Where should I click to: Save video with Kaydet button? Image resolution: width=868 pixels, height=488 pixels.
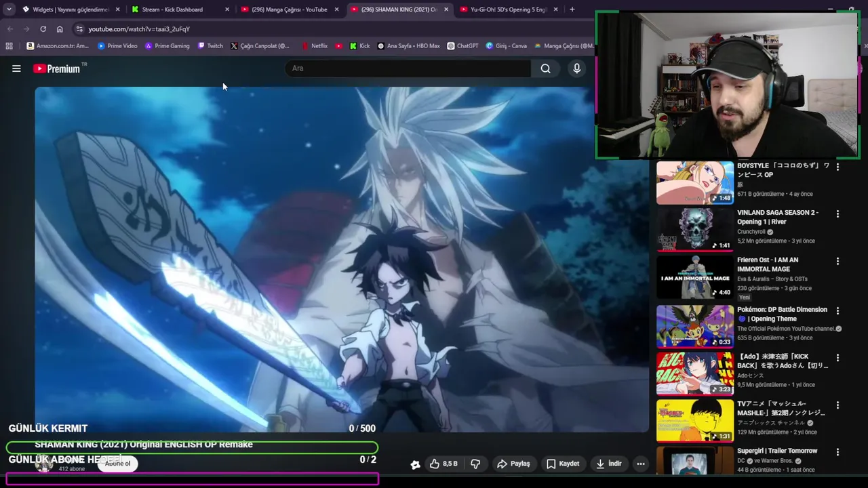(x=563, y=464)
